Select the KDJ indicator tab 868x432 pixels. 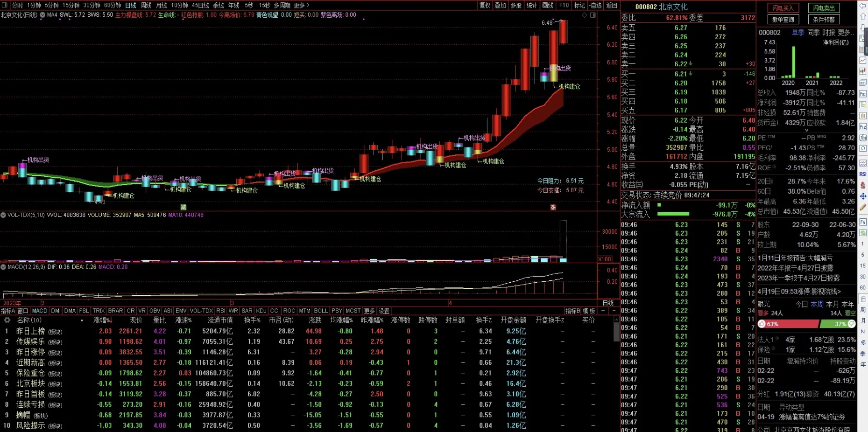click(x=261, y=311)
